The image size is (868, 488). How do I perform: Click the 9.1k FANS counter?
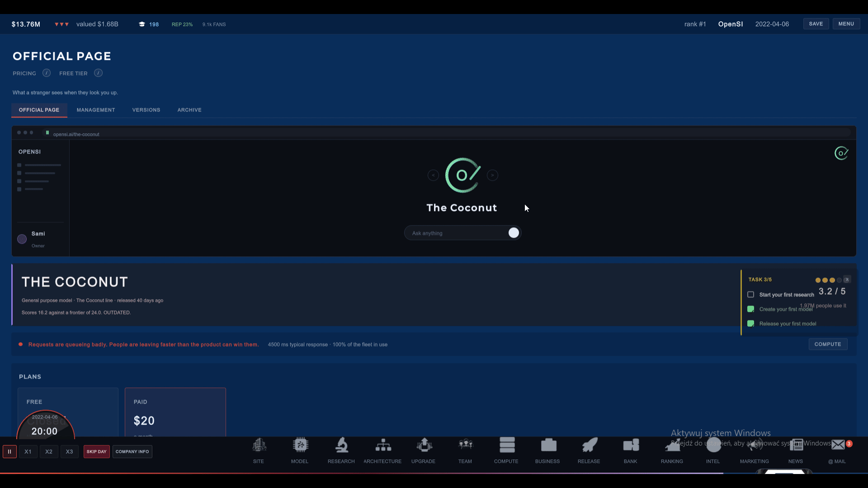coord(214,24)
